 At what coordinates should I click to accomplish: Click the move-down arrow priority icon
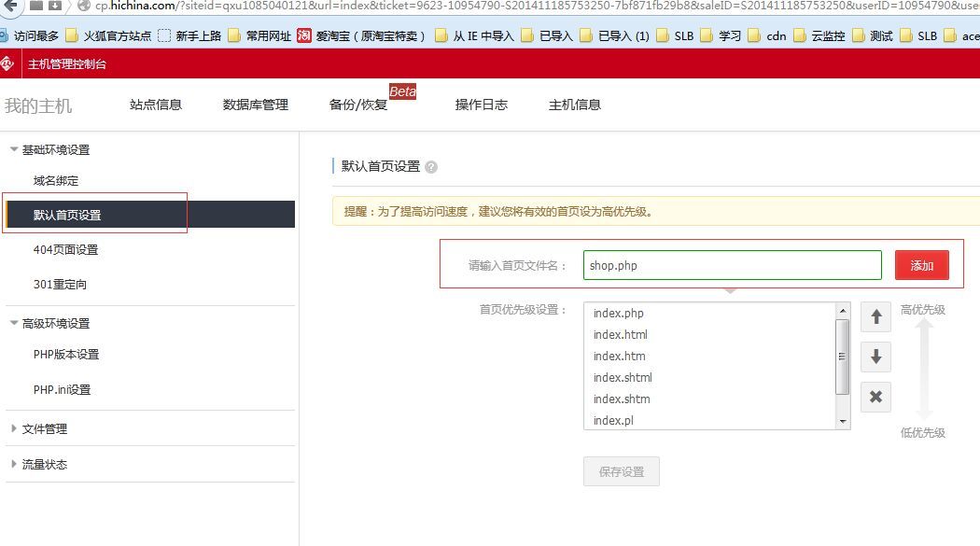pyautogui.click(x=875, y=357)
